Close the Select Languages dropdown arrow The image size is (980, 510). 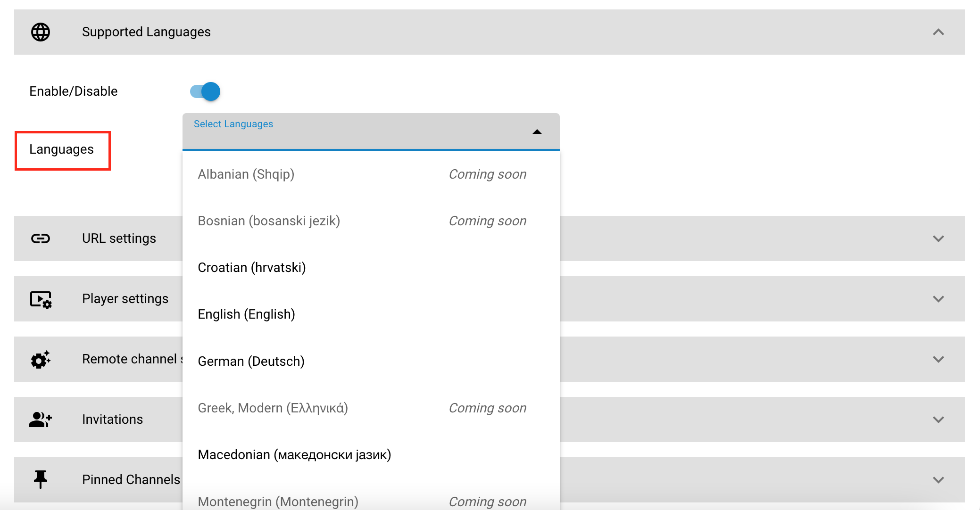(537, 132)
